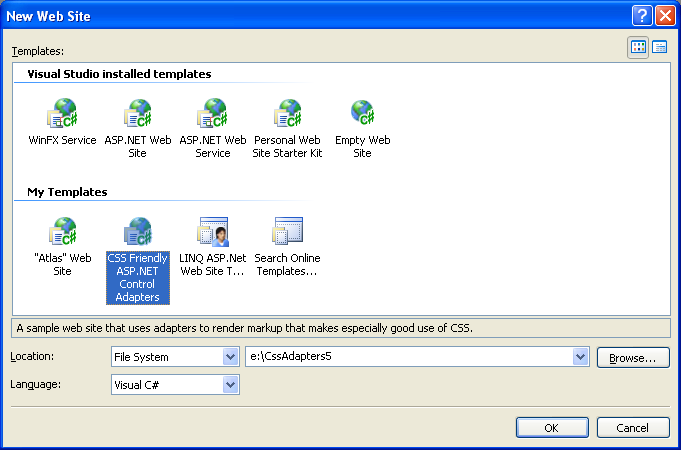Image resolution: width=681 pixels, height=450 pixels.
Task: Confirm with the OK button
Action: 552,428
